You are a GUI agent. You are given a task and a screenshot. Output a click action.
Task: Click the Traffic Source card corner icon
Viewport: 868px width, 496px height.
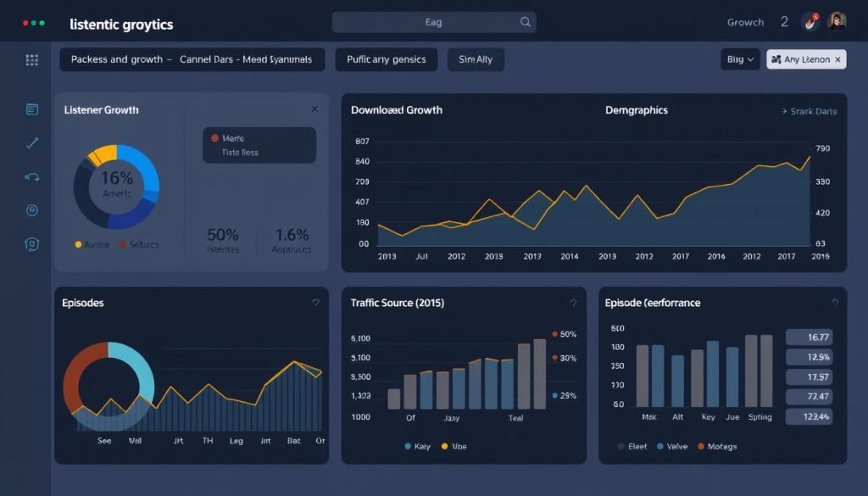point(574,302)
